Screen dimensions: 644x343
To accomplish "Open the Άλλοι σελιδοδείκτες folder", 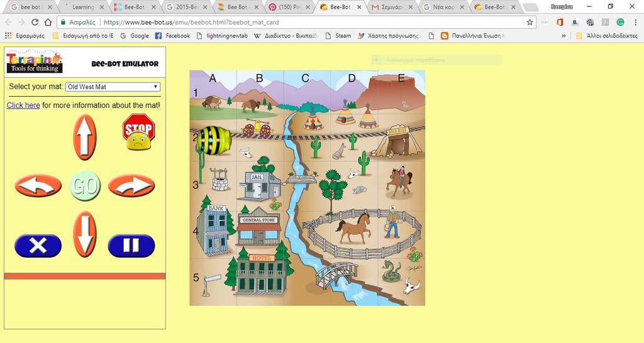I will (x=607, y=36).
